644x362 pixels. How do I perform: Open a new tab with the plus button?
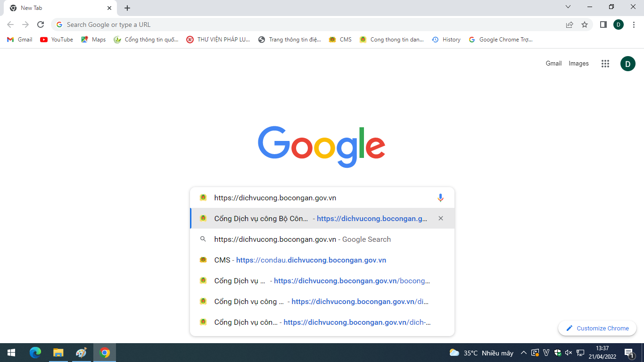127,8
